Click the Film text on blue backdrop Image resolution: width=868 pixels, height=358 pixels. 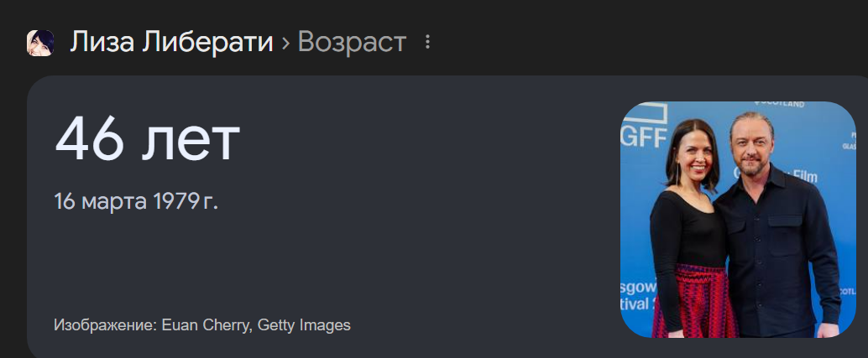tap(804, 177)
